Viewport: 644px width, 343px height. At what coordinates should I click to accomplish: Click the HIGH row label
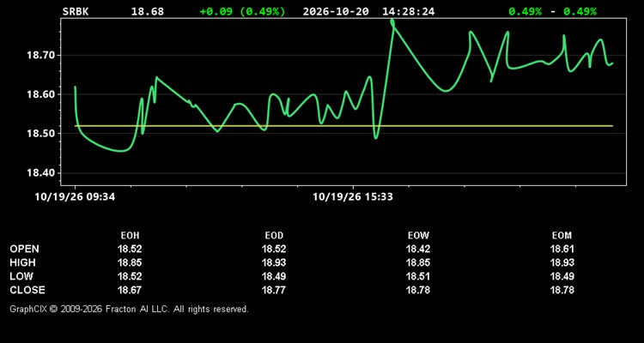click(x=22, y=262)
